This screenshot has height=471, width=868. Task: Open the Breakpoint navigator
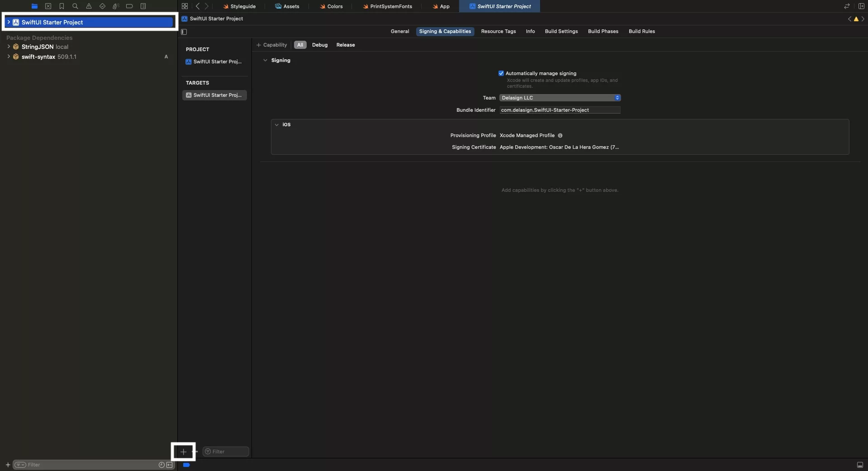tap(129, 6)
